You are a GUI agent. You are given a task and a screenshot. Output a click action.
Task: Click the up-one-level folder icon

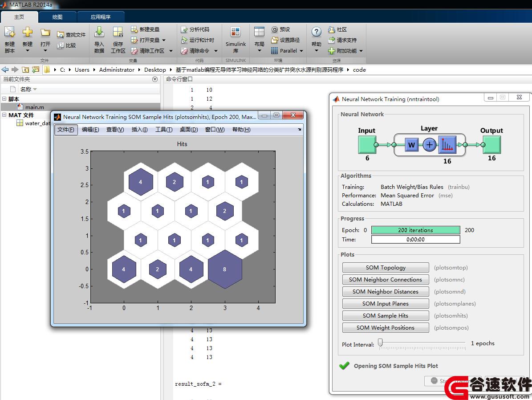(x=25, y=69)
